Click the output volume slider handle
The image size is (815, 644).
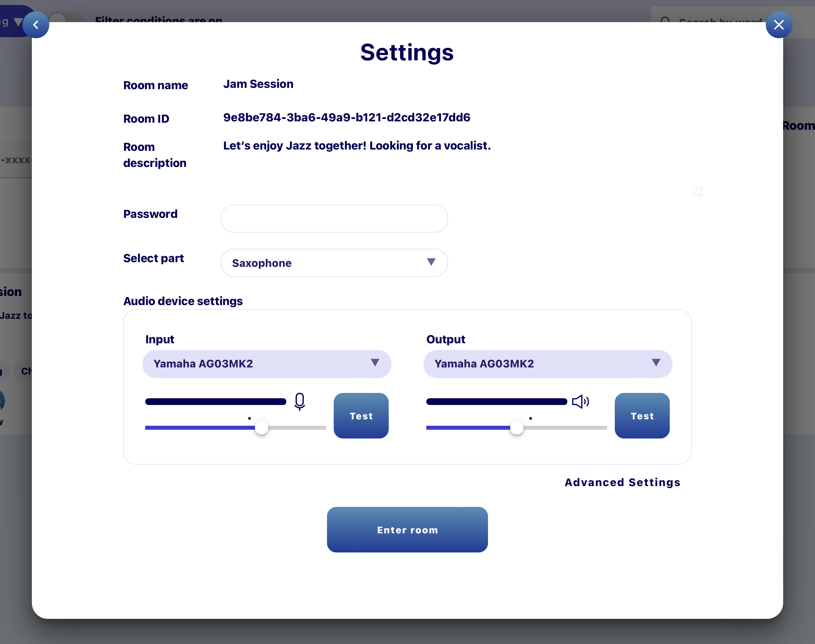point(517,427)
